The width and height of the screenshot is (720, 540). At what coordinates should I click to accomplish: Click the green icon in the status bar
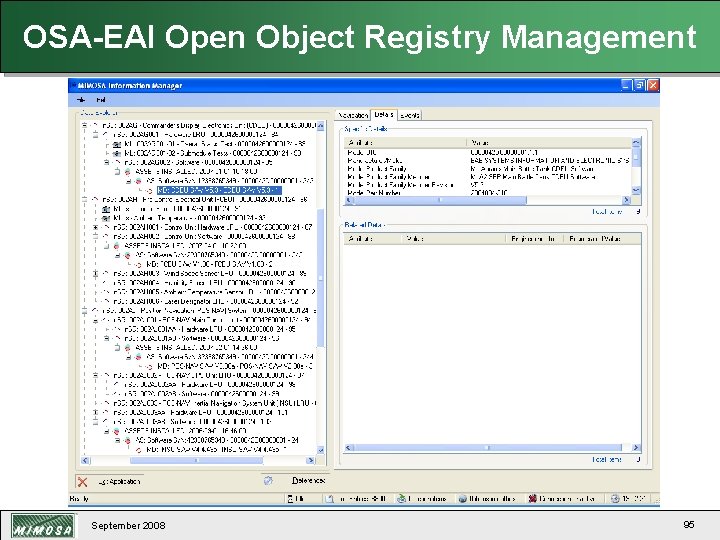tap(401, 498)
